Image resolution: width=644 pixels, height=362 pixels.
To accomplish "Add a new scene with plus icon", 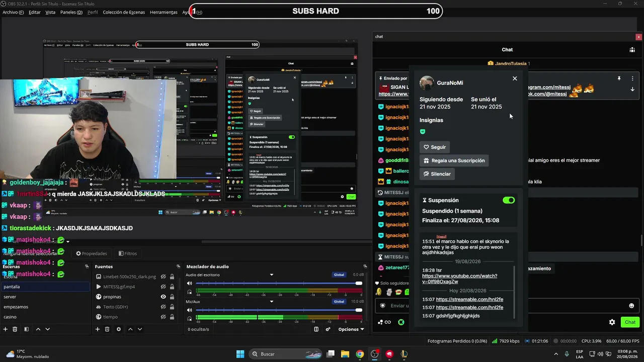I will pyautogui.click(x=6, y=329).
